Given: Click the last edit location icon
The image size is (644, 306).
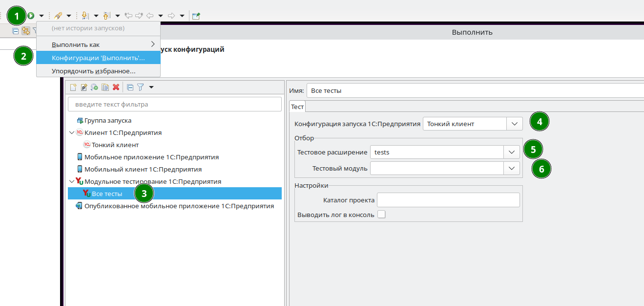Looking at the screenshot, I should pos(129,16).
